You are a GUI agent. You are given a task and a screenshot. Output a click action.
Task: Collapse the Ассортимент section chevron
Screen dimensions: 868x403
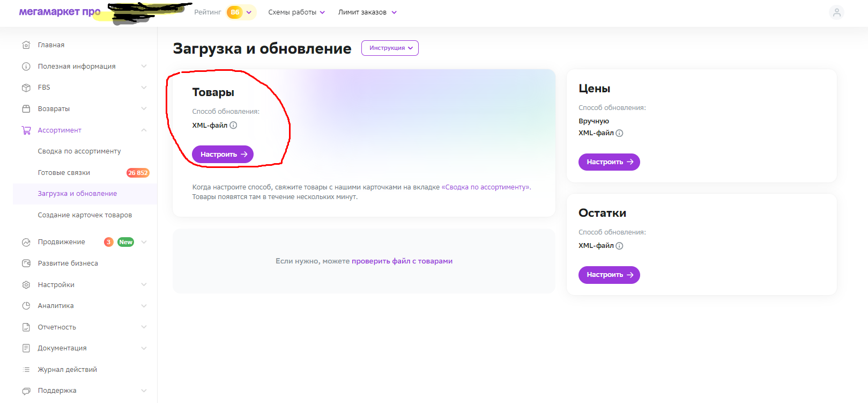click(x=144, y=130)
